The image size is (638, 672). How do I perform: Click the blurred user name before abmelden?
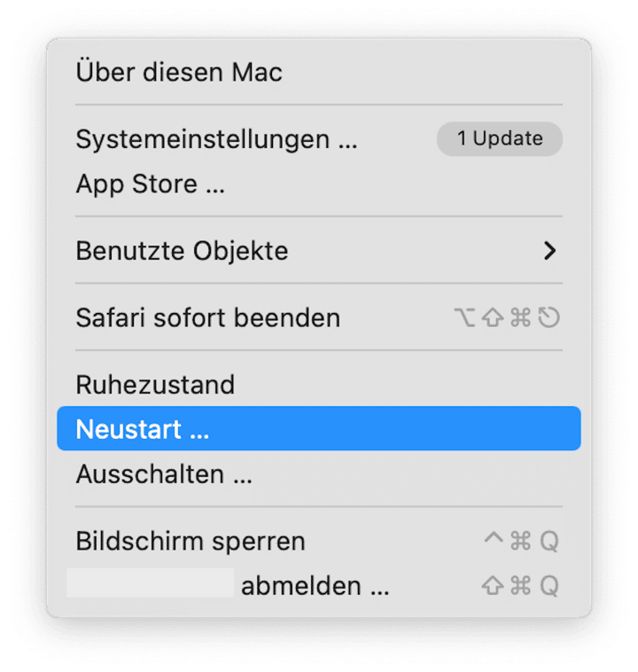coord(151,582)
